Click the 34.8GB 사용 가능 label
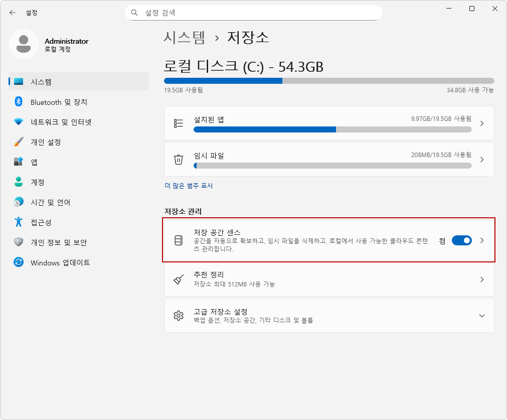 coord(470,90)
